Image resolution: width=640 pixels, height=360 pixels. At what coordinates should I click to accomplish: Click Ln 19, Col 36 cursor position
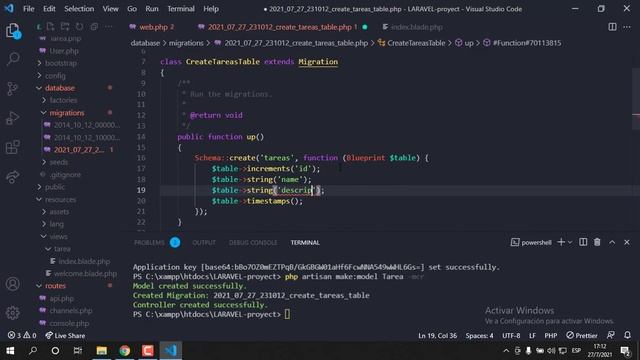click(437, 336)
